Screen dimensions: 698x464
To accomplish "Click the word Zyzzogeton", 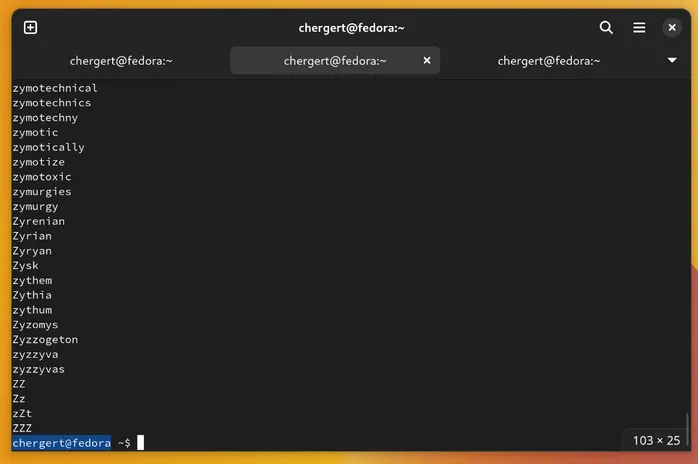I will [x=45, y=340].
